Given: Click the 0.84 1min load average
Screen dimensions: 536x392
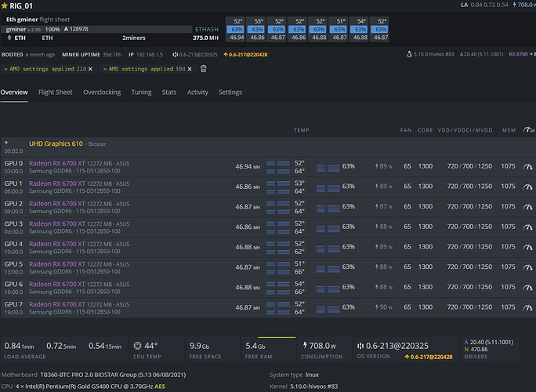Looking at the screenshot, I should tap(19, 347).
